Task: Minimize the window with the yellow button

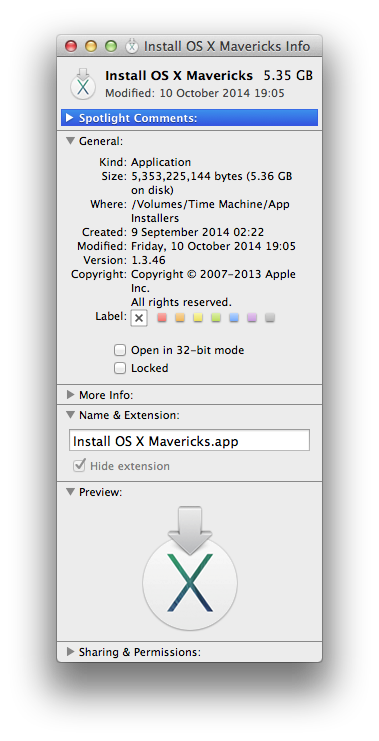Action: [x=90, y=46]
